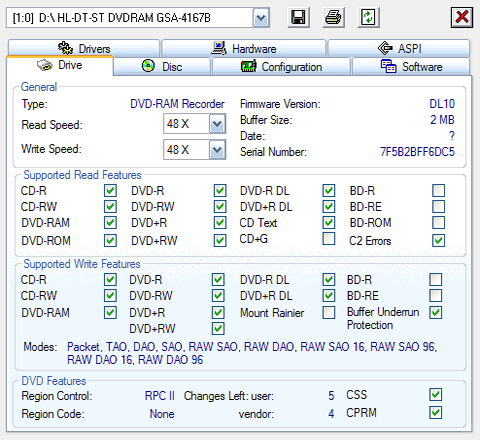The width and height of the screenshot is (480, 440).
Task: Click the printer icon
Action: (x=333, y=17)
